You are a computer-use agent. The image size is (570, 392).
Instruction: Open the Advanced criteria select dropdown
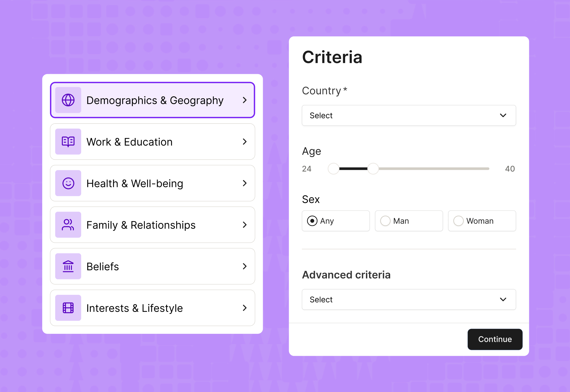[x=409, y=300]
